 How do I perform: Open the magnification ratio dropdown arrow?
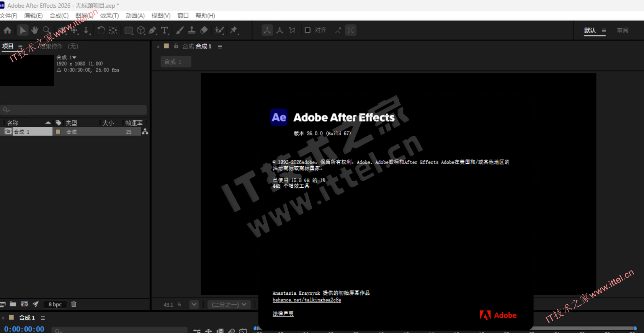[194, 304]
